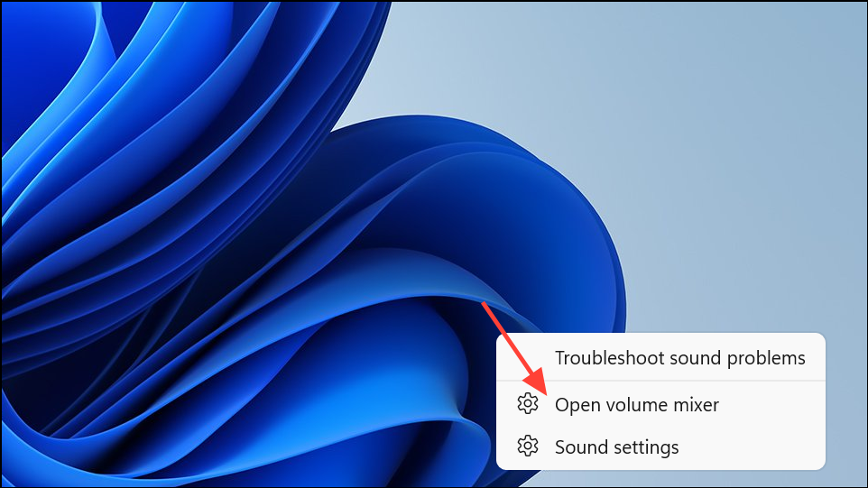
Task: Click the separator line below Troubleshoot sound problems
Action: pos(660,381)
